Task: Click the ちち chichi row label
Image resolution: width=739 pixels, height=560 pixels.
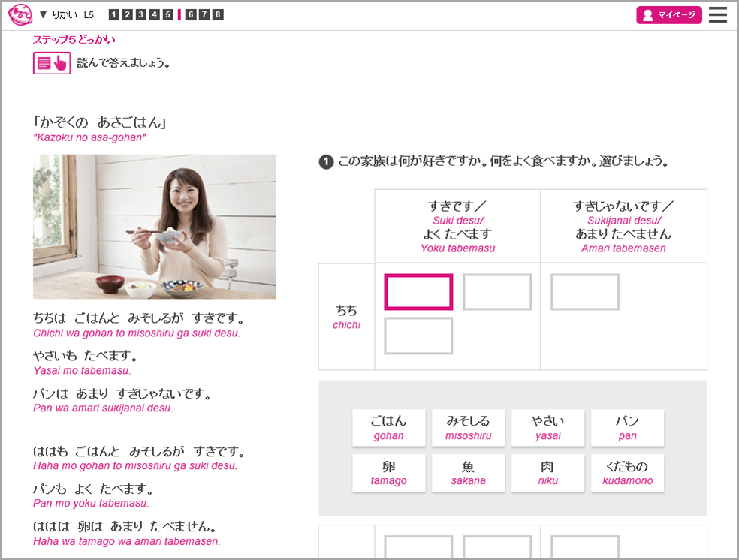Action: [x=346, y=317]
